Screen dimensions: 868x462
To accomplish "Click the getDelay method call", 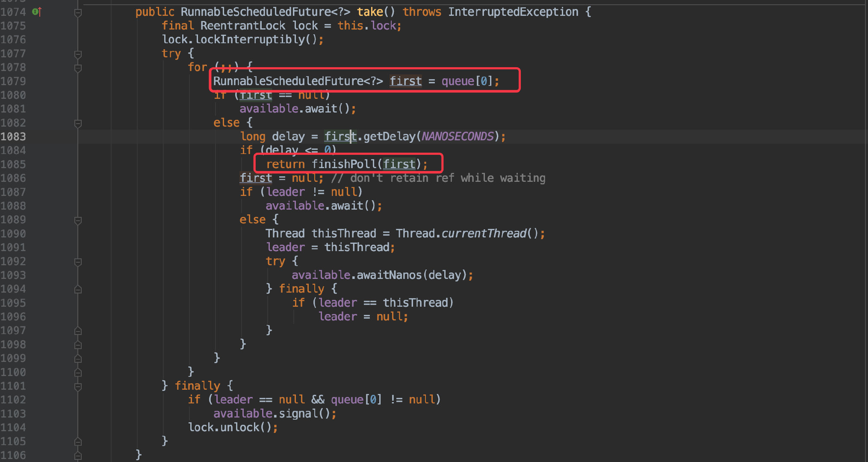I will [389, 136].
